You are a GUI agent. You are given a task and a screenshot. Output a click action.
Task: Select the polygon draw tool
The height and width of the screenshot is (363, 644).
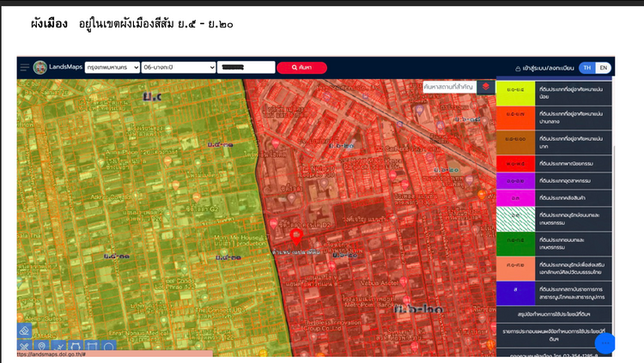[76, 347]
